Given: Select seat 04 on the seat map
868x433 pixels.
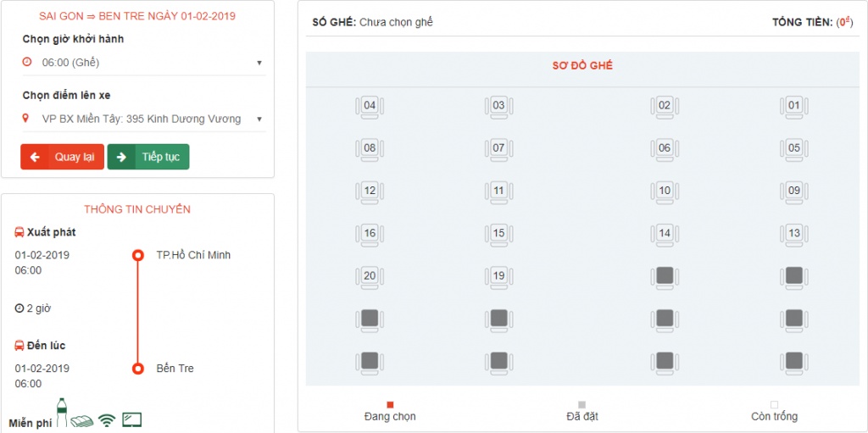Looking at the screenshot, I should point(370,108).
